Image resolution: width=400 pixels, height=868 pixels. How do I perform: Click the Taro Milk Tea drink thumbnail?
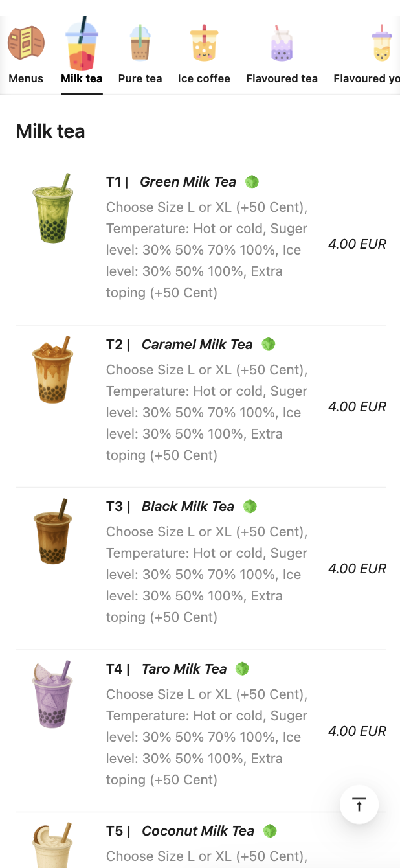(x=52, y=694)
